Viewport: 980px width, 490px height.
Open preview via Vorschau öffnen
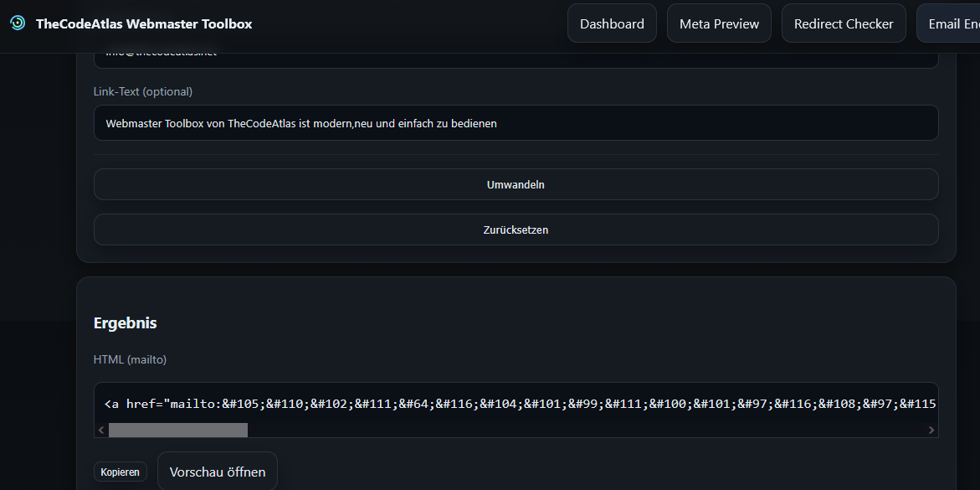[217, 471]
